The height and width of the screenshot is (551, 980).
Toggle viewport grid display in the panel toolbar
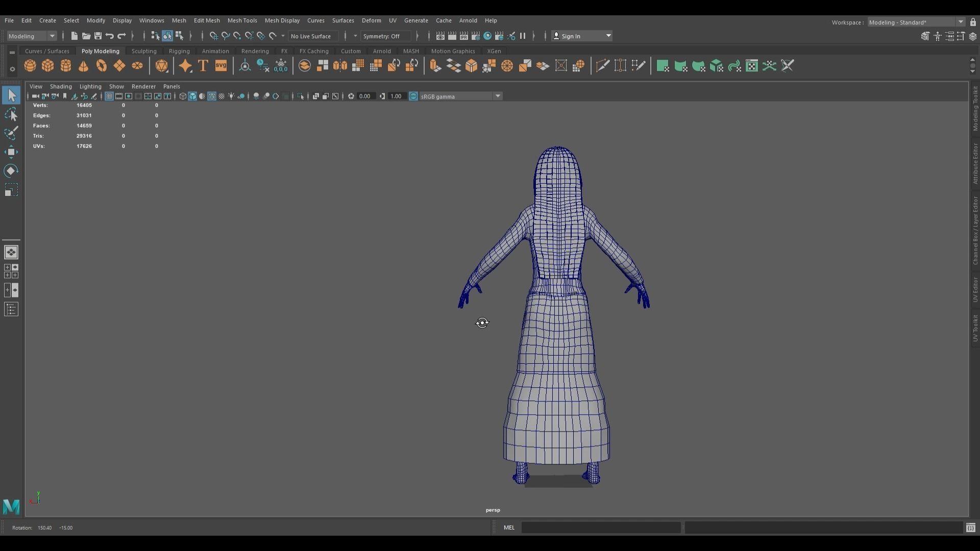[109, 96]
